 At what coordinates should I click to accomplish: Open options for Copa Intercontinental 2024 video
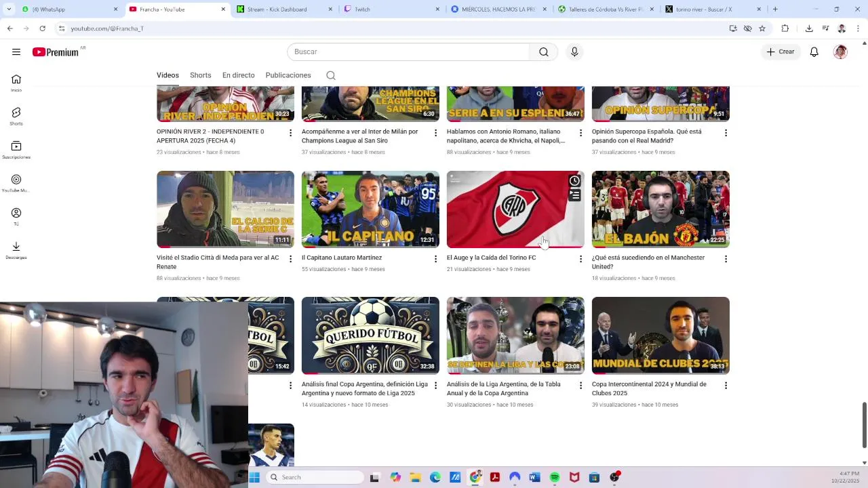[726, 386]
